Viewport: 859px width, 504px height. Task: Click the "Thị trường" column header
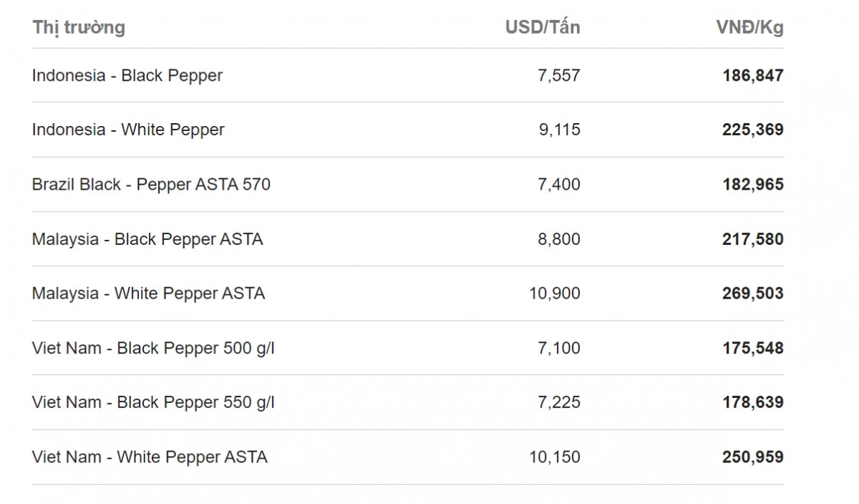[78, 27]
